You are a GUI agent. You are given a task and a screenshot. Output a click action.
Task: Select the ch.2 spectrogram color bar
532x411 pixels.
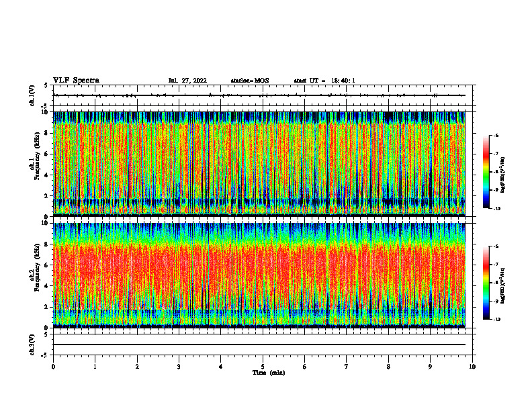pos(486,283)
